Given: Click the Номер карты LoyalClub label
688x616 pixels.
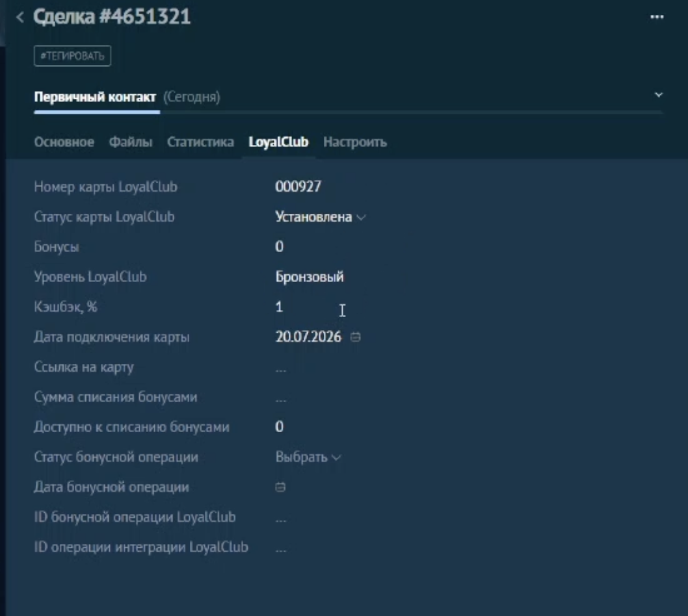Looking at the screenshot, I should 106,187.
